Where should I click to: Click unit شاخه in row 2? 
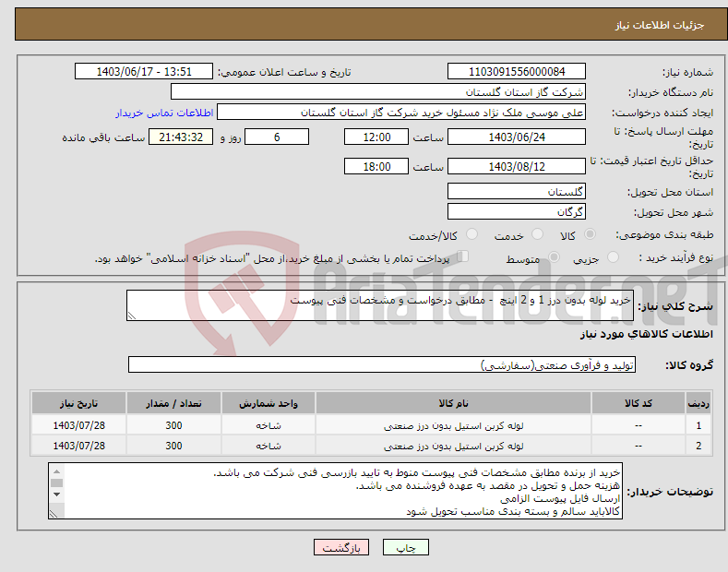tap(269, 446)
